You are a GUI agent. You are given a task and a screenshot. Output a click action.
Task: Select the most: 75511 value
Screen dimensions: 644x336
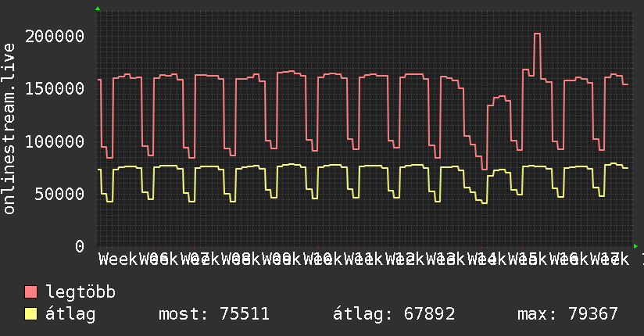tap(214, 314)
